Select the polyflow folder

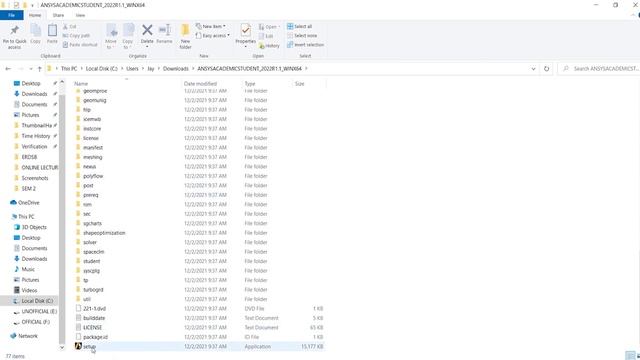pyautogui.click(x=199, y=176)
